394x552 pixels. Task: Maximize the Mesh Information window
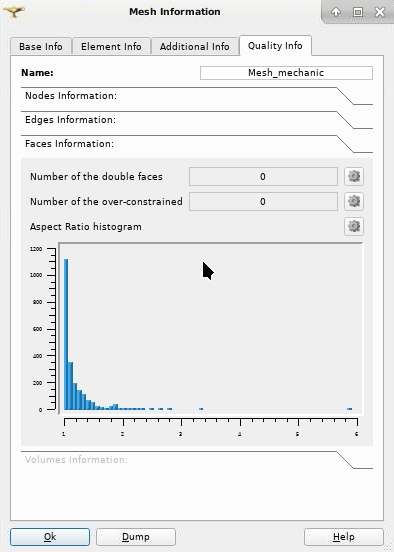[x=358, y=12]
